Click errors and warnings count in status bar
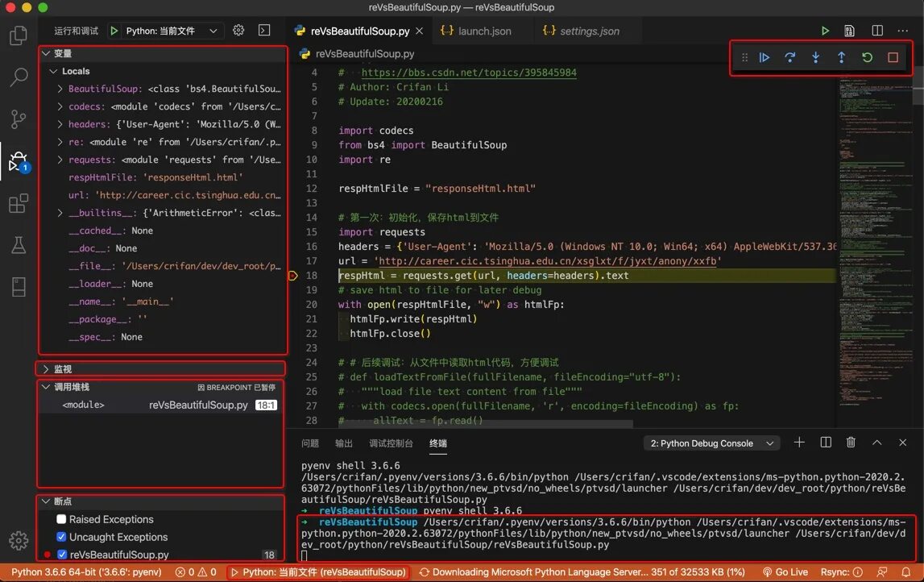924x582 pixels. coord(196,572)
